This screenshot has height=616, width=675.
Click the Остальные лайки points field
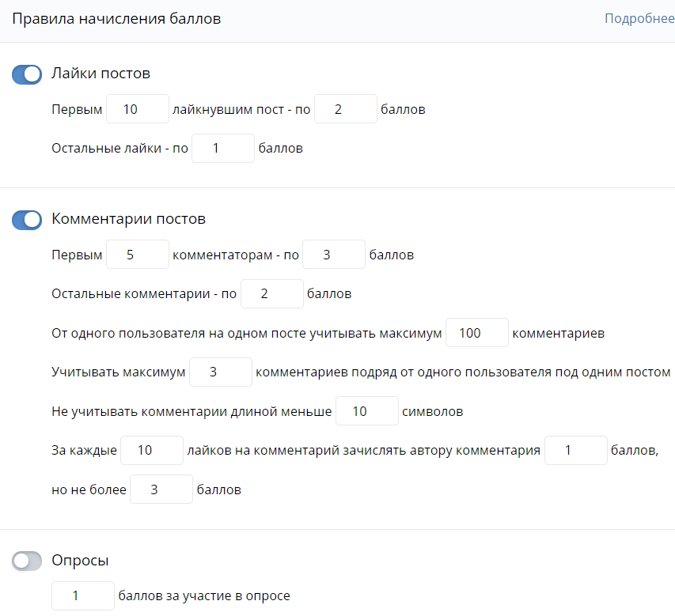point(222,149)
